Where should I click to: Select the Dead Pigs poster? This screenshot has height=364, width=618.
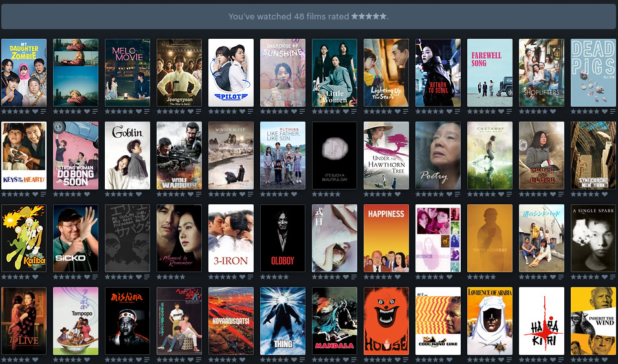coord(593,72)
